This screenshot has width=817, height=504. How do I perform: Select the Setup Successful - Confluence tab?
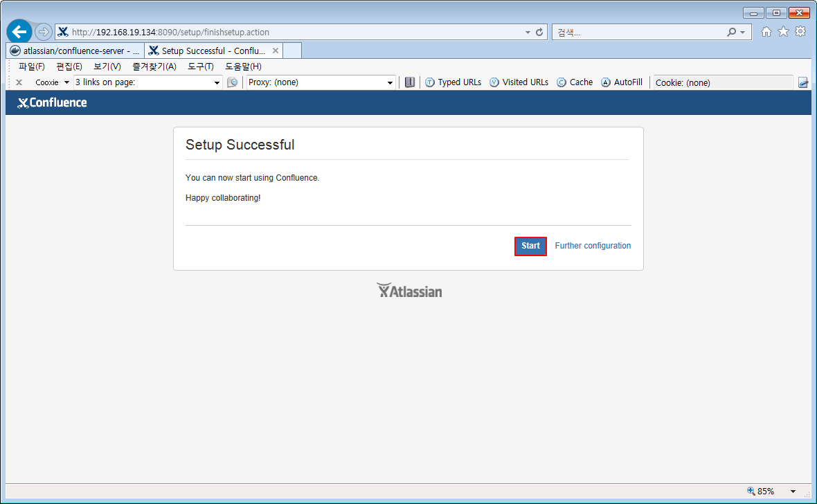pos(208,51)
